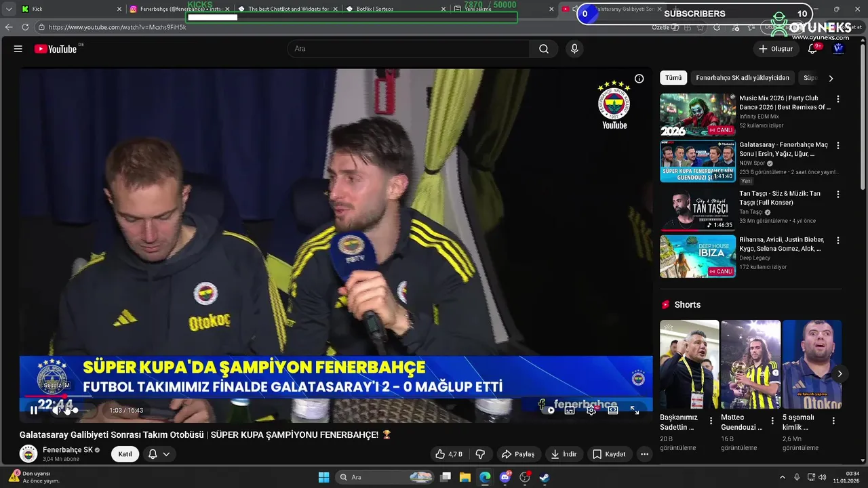Save video using Kaydet button
The height and width of the screenshot is (488, 868).
point(609,454)
